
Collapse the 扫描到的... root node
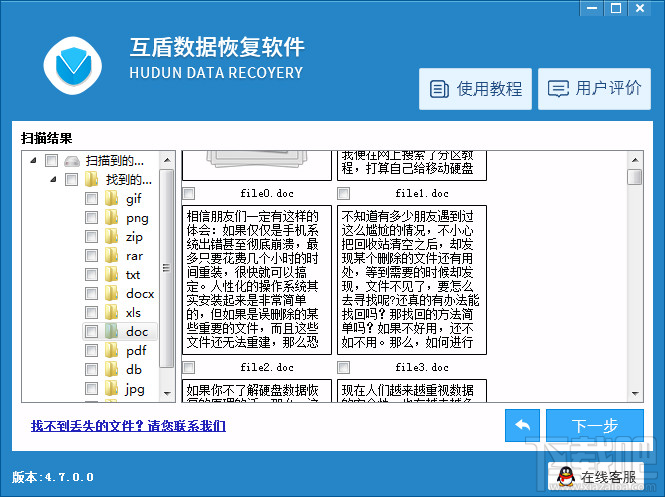click(x=33, y=160)
